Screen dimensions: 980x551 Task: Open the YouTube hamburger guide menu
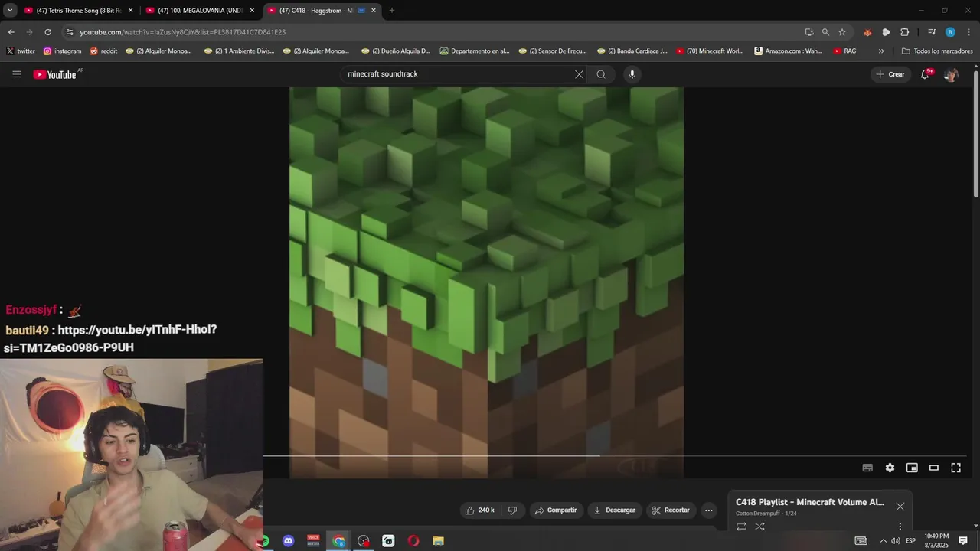point(16,74)
